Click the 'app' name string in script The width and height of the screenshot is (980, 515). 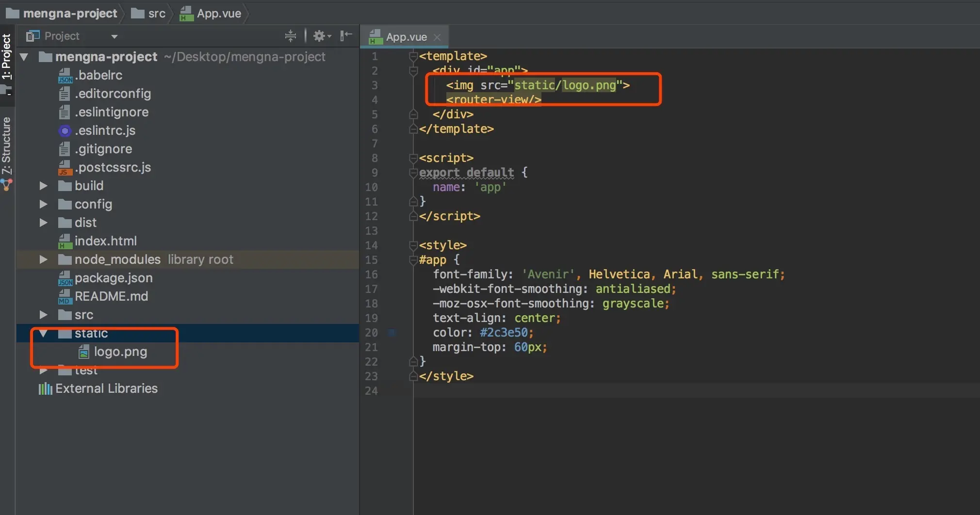tap(490, 187)
